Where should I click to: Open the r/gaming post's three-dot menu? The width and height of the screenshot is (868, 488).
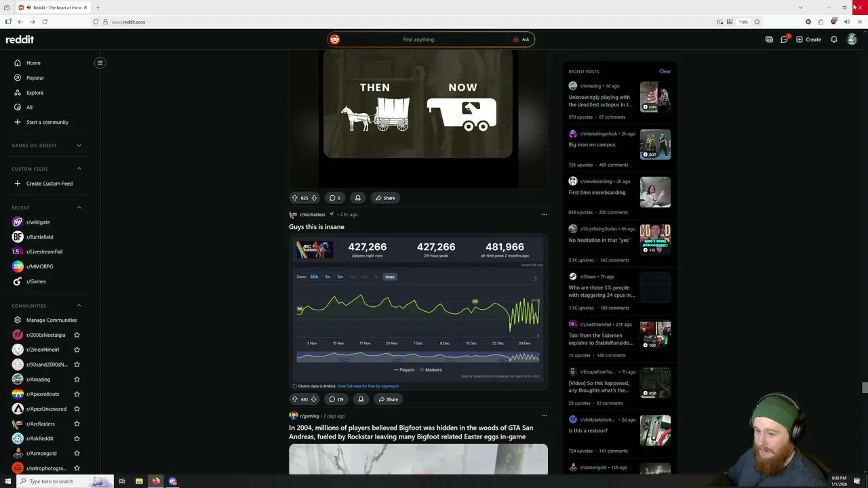point(545,416)
